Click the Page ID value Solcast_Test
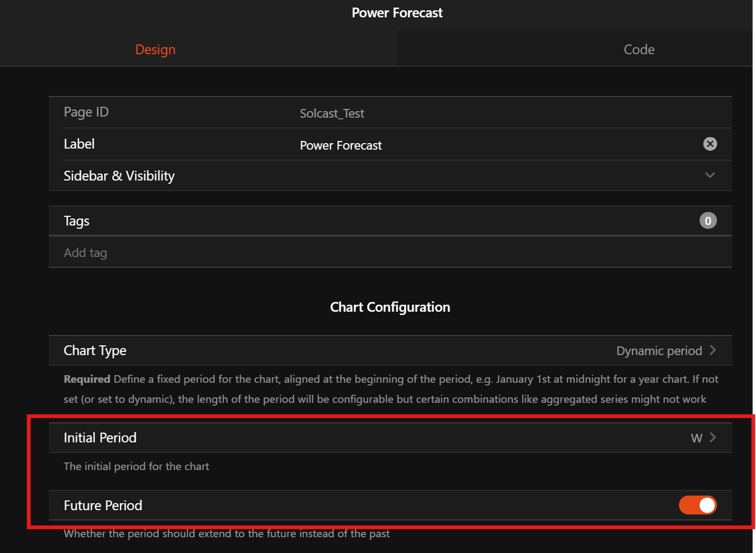This screenshot has height=553, width=756. coord(332,113)
